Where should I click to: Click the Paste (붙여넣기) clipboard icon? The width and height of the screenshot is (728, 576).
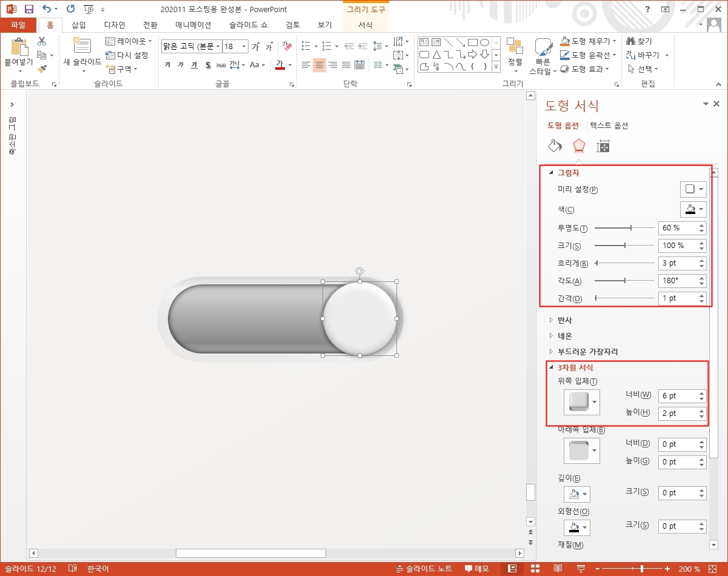(19, 47)
